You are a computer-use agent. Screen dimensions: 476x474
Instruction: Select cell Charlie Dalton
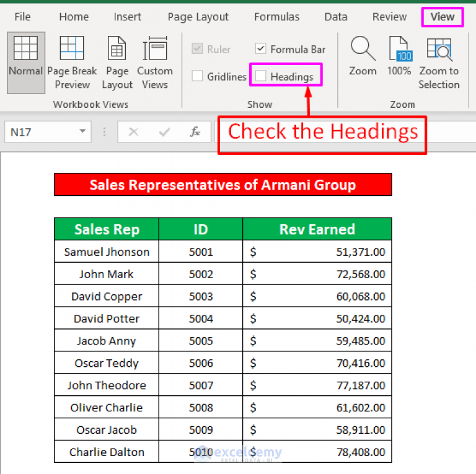point(107,452)
